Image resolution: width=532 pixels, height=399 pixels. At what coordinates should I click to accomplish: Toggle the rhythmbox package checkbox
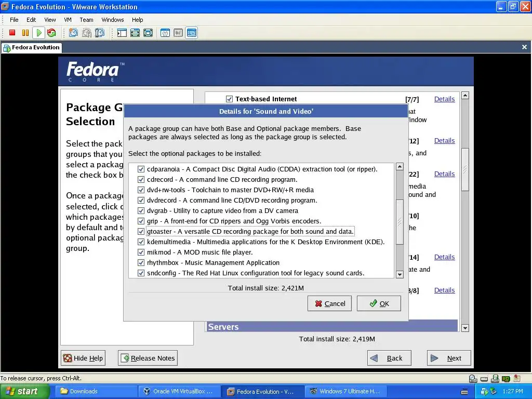(141, 262)
